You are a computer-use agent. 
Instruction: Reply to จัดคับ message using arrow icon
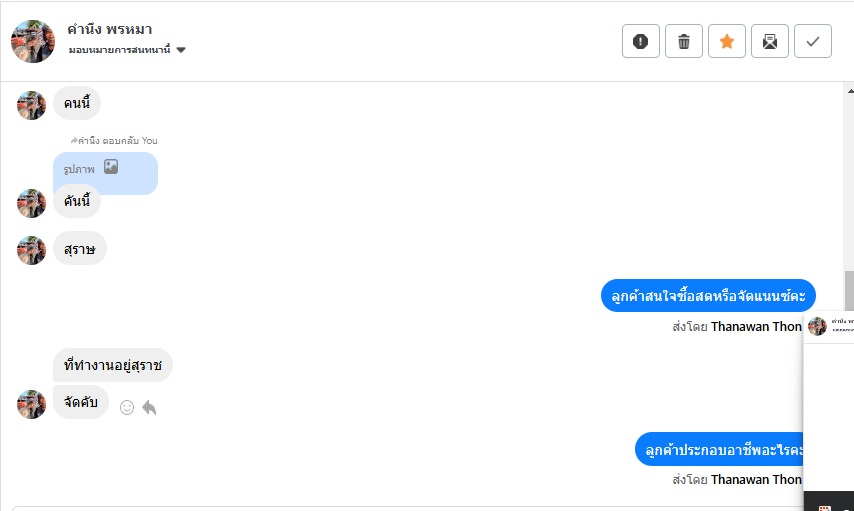(149, 407)
